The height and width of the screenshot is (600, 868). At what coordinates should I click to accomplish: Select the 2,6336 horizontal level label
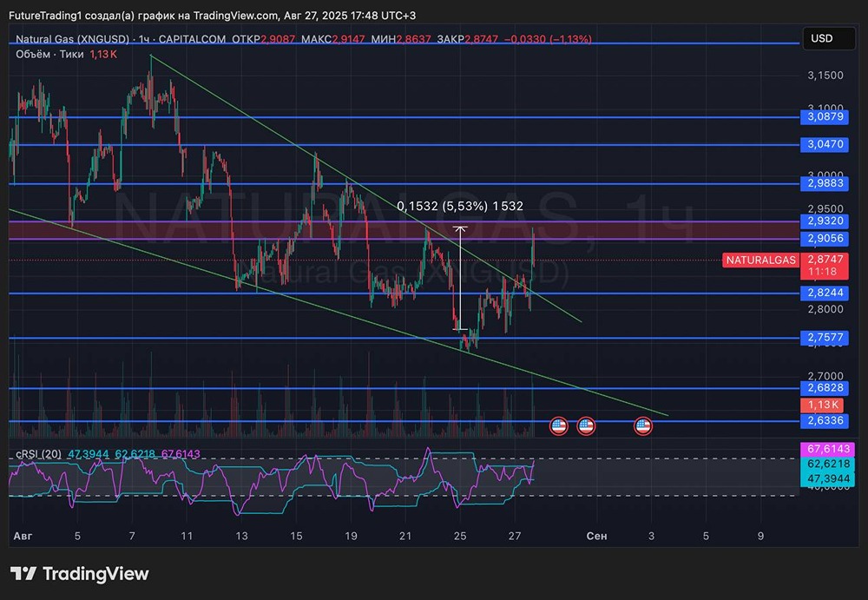coord(825,420)
